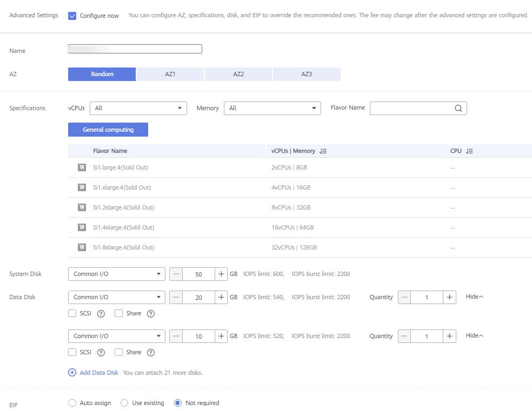The height and width of the screenshot is (411, 532).
Task: Click the Flavor Name search magnifier icon
Action: pyautogui.click(x=458, y=108)
